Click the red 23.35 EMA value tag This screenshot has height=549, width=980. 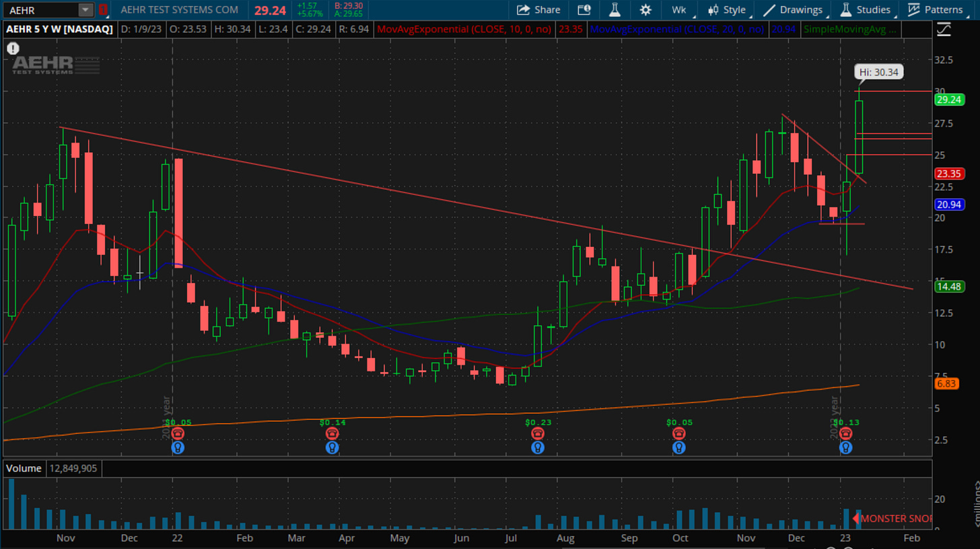949,173
